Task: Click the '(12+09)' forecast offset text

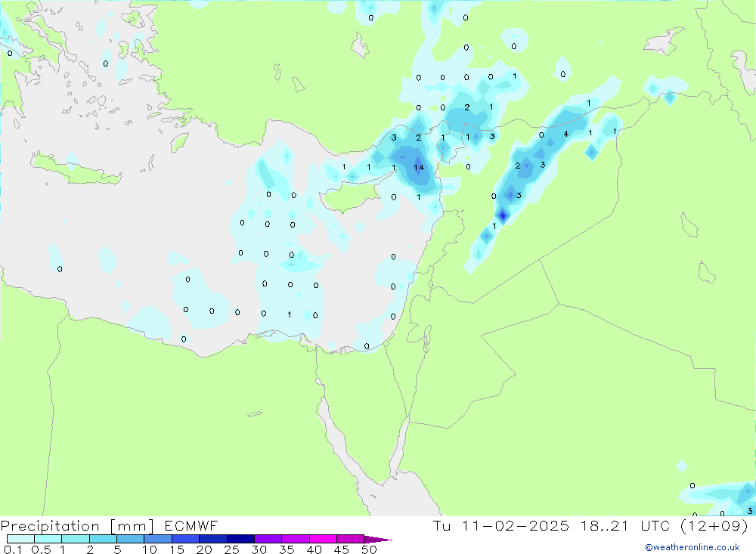Action: pos(714,526)
